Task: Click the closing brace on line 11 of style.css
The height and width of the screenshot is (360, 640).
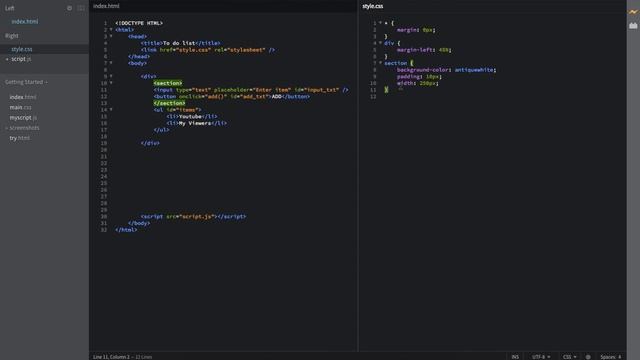Action: click(386, 90)
